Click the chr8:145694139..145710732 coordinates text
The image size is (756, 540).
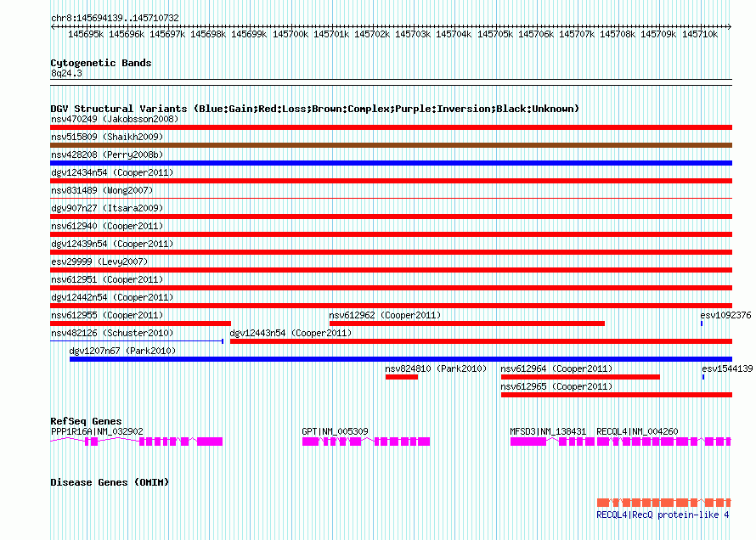pyautogui.click(x=115, y=18)
